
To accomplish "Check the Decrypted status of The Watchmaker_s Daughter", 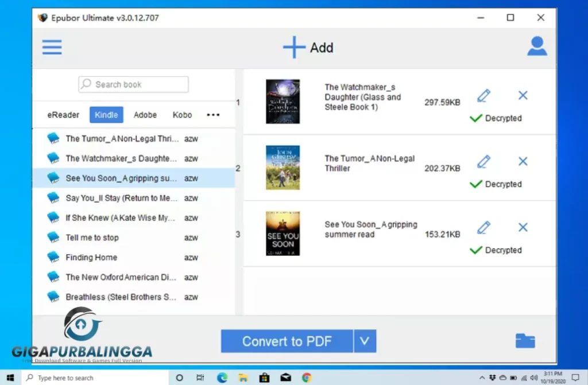I will [475, 118].
